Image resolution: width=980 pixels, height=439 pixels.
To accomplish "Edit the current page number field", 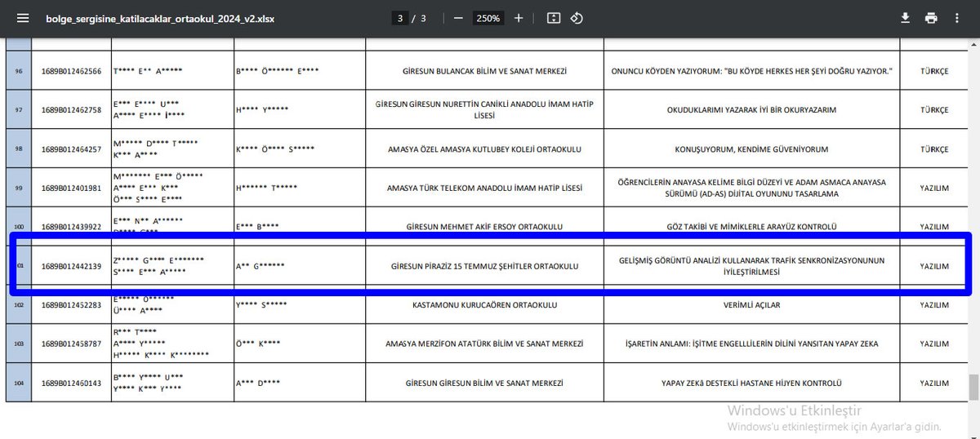I will 400,18.
